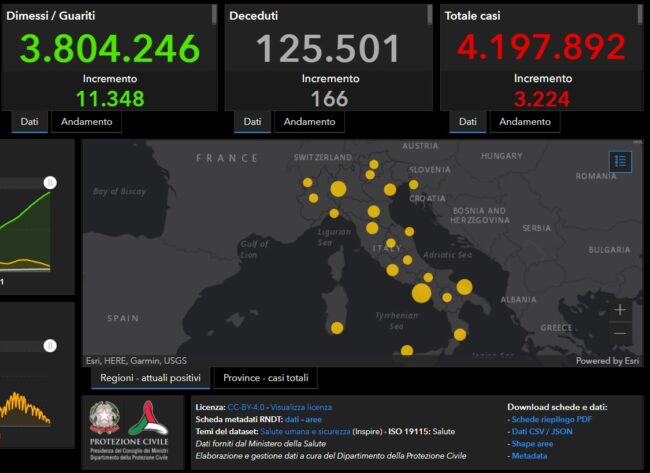
Task: Click the Calabria yellow bubble on the map
Action: pyautogui.click(x=460, y=335)
